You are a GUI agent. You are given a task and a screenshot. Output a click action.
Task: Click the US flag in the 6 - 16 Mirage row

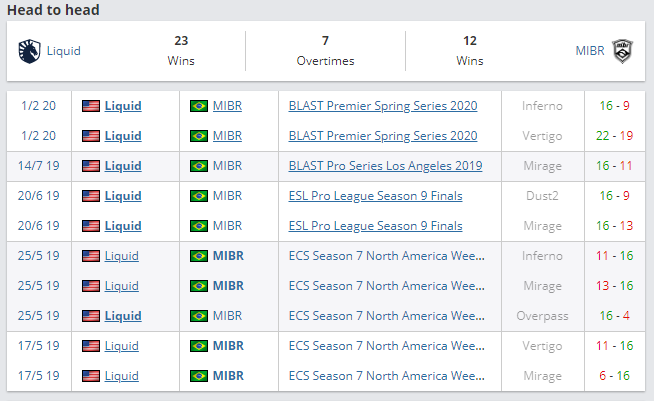click(x=91, y=376)
